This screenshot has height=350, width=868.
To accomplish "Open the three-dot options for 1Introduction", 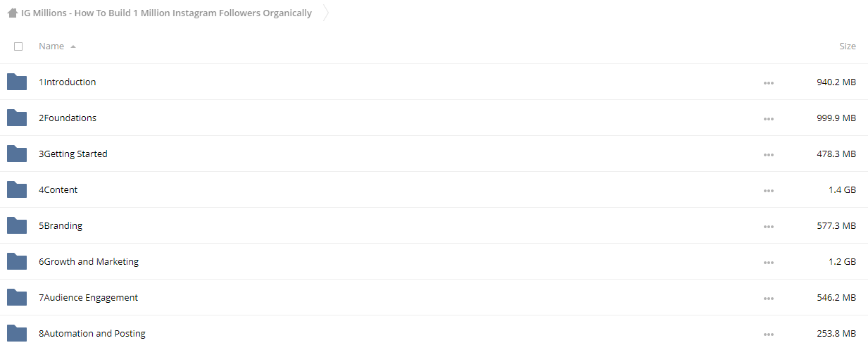I will (x=768, y=82).
